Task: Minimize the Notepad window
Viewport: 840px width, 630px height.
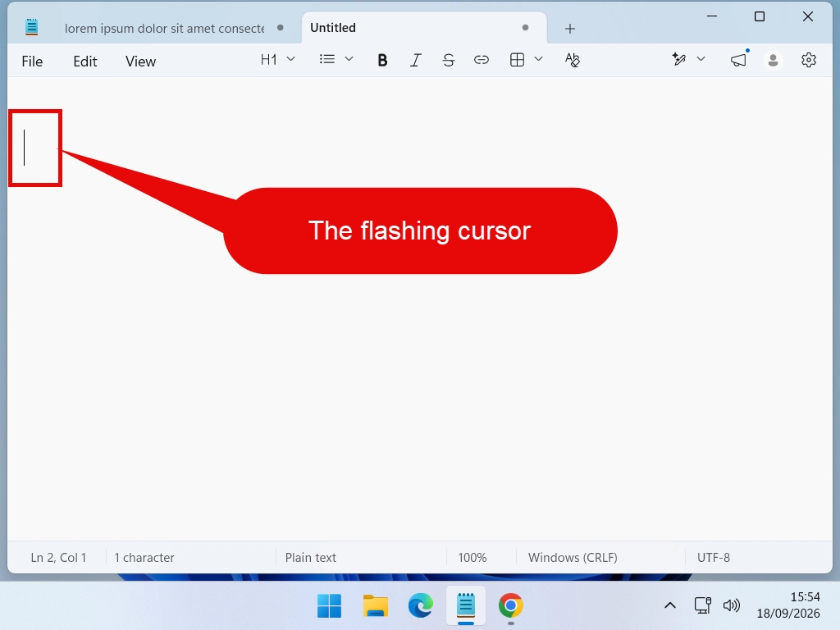Action: 712,16
